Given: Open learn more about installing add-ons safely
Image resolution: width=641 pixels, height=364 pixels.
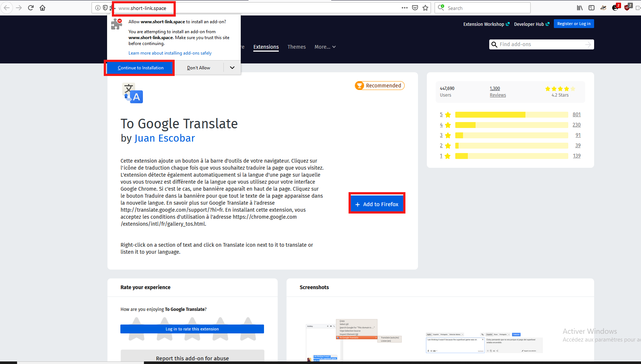Looking at the screenshot, I should [x=170, y=53].
